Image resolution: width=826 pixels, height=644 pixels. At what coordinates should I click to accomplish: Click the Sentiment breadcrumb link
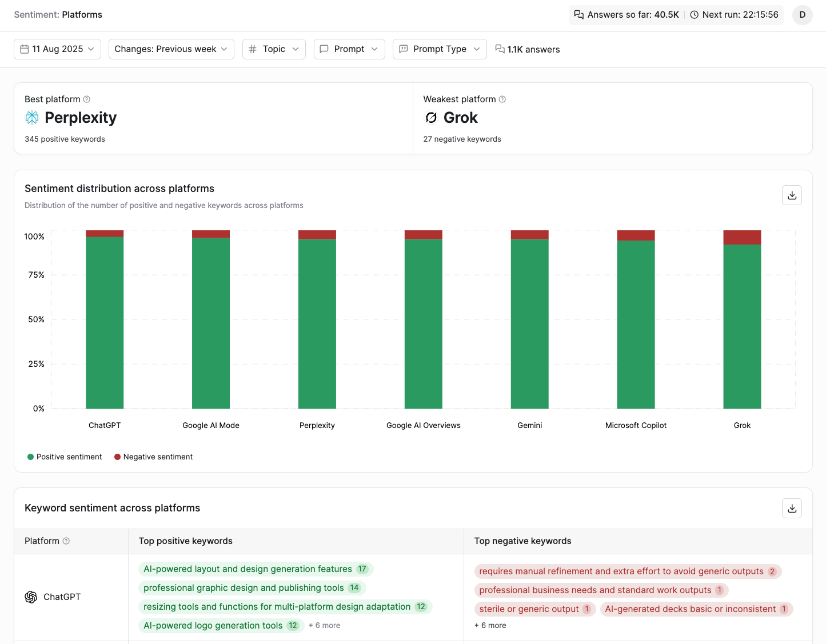tap(36, 15)
